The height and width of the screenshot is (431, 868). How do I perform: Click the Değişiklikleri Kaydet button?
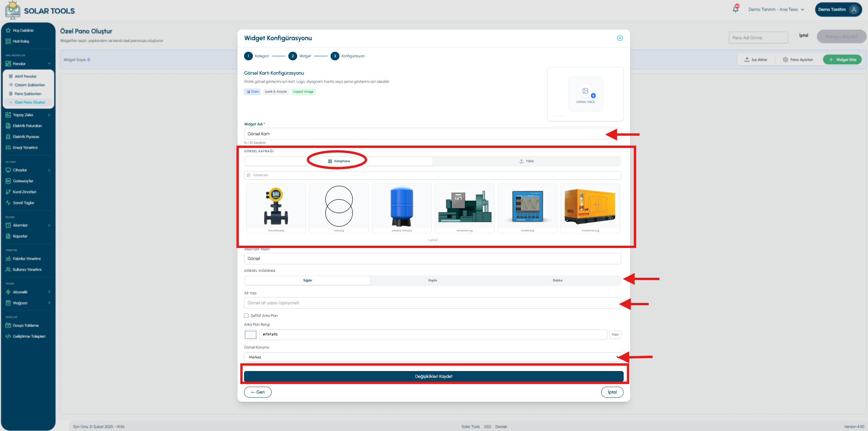coord(433,376)
